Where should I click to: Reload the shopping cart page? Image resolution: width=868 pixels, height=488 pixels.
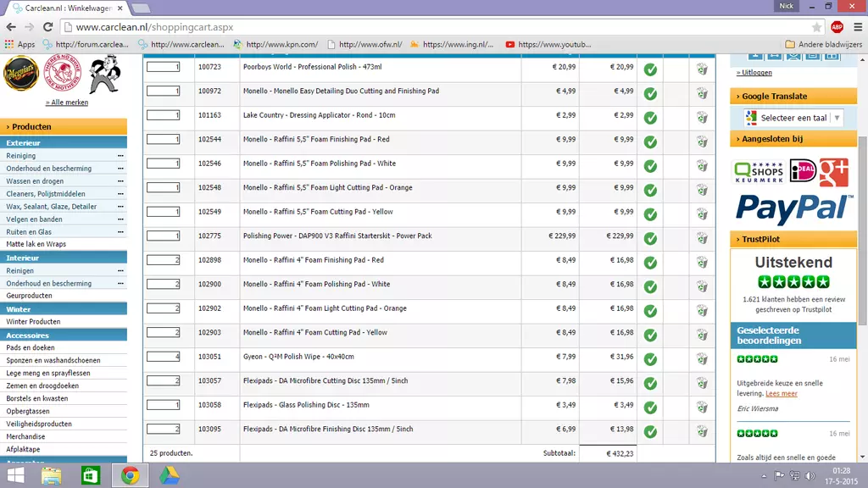[x=47, y=26]
